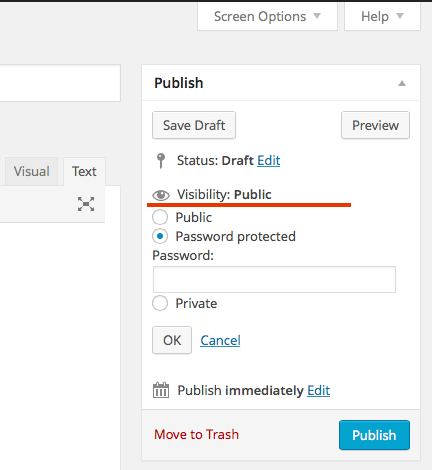Select the Private visibility radio button
Viewport: 432px width, 470px height.
click(160, 303)
